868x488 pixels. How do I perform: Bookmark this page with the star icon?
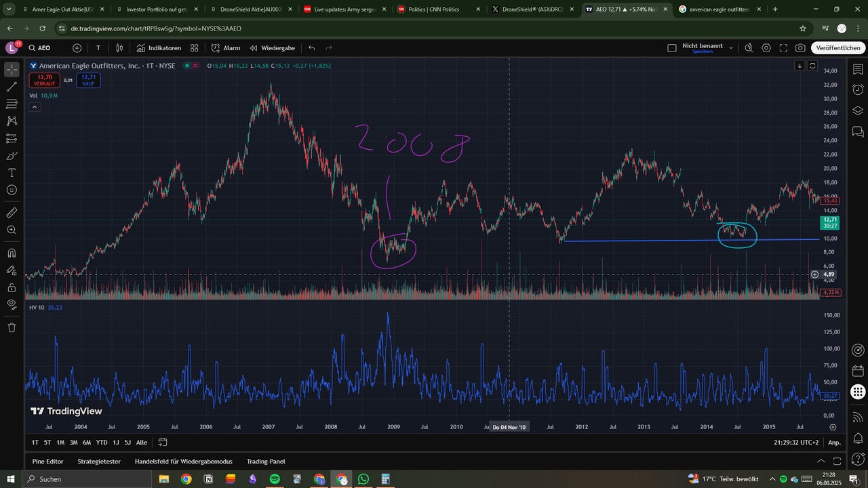tap(803, 28)
